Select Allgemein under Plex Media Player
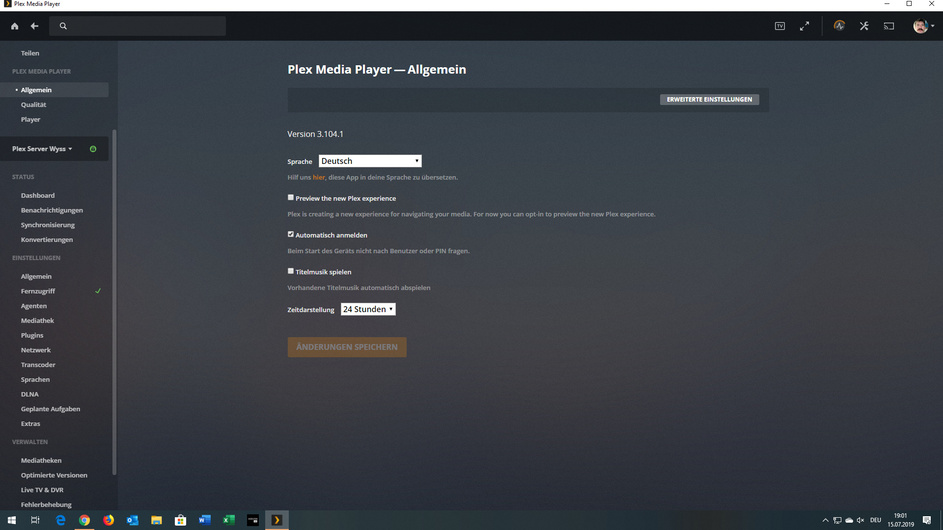The height and width of the screenshot is (530, 943). point(36,90)
